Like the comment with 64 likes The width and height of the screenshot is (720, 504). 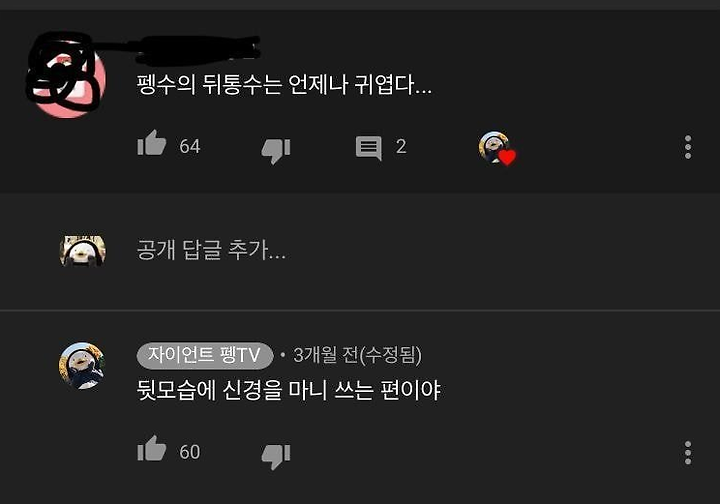tap(152, 143)
